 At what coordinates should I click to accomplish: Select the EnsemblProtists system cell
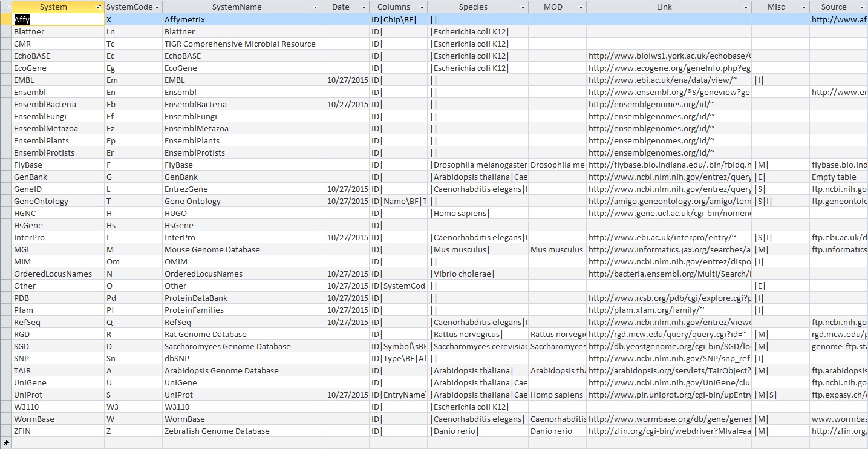58,152
